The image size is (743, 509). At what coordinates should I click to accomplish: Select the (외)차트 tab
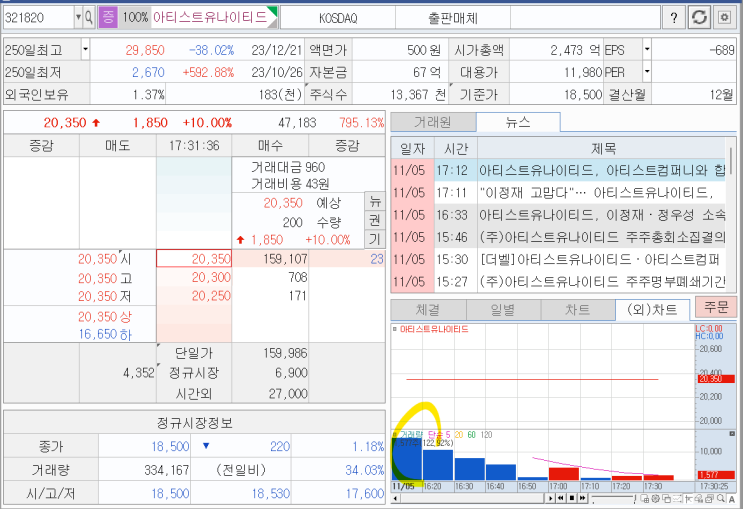[x=652, y=310]
